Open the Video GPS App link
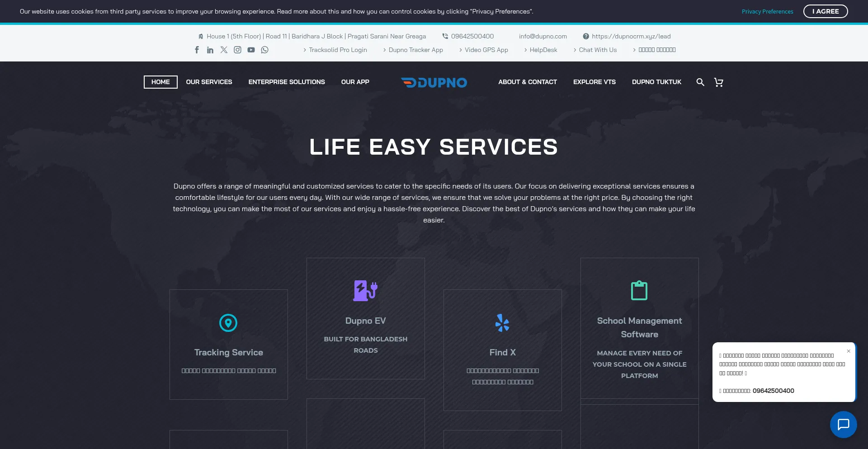This screenshot has height=449, width=868. coord(486,50)
